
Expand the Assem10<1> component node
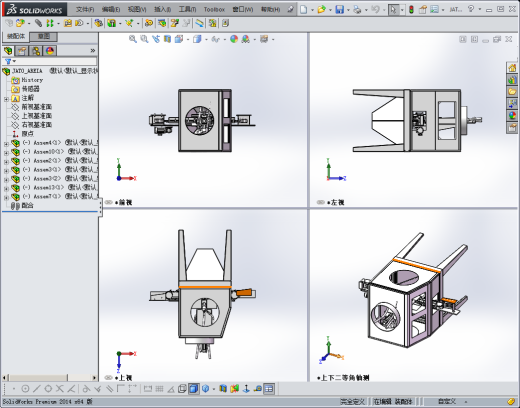tap(6, 153)
